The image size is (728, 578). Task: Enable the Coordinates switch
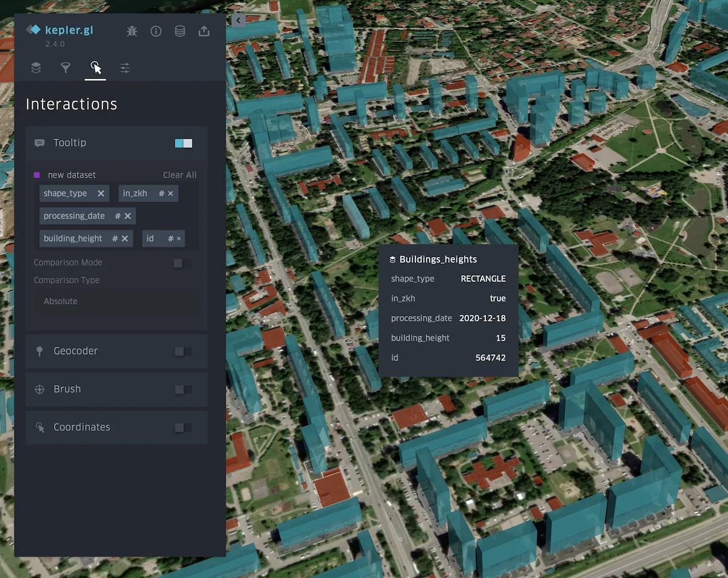click(183, 428)
